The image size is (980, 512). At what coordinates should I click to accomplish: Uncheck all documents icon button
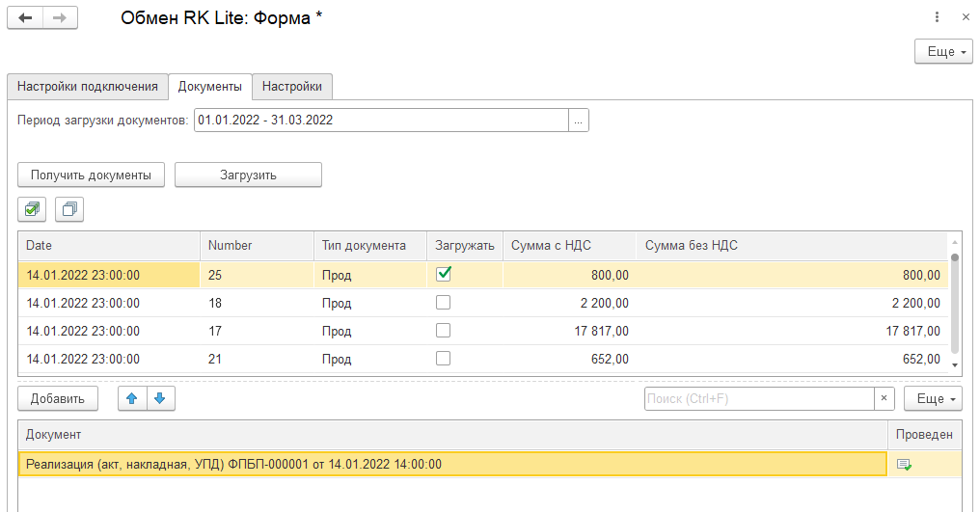click(x=69, y=208)
